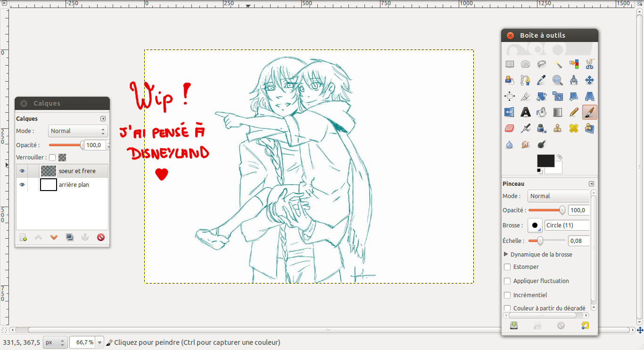Select the Airbrush tool
644x350 pixels.
click(526, 128)
